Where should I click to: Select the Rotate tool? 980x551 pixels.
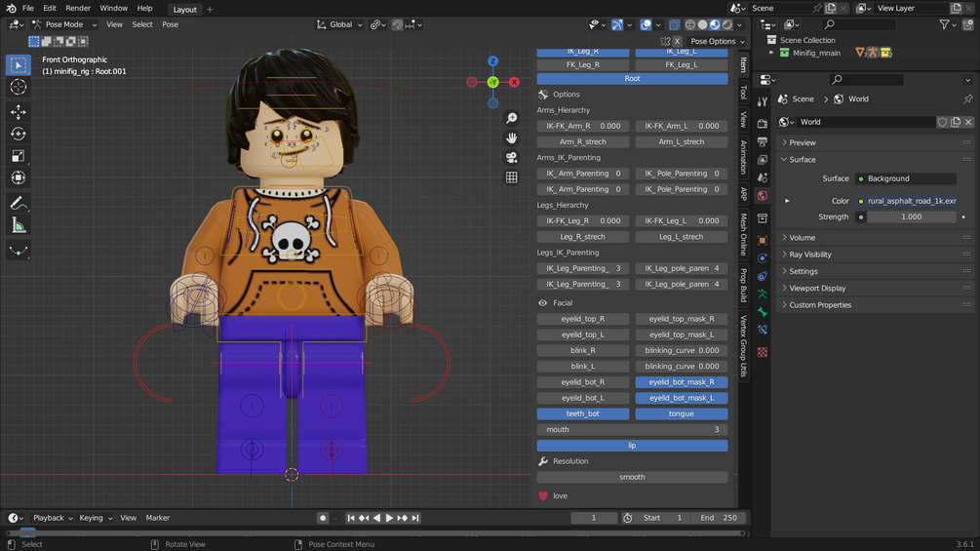[x=19, y=134]
